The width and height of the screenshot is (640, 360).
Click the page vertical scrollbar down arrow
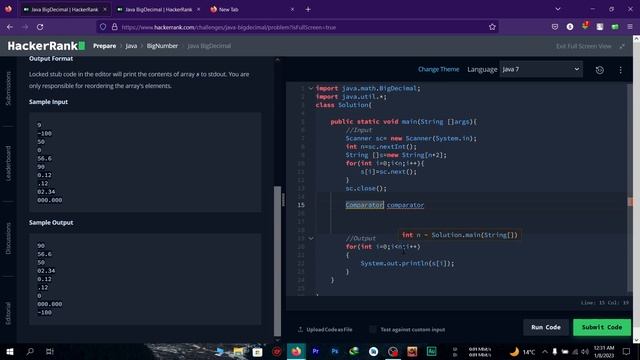click(x=636, y=340)
